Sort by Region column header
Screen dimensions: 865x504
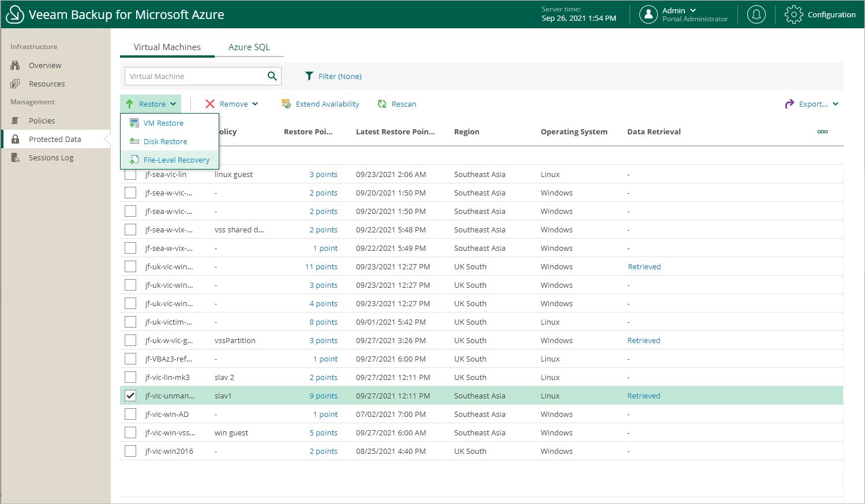pos(467,131)
